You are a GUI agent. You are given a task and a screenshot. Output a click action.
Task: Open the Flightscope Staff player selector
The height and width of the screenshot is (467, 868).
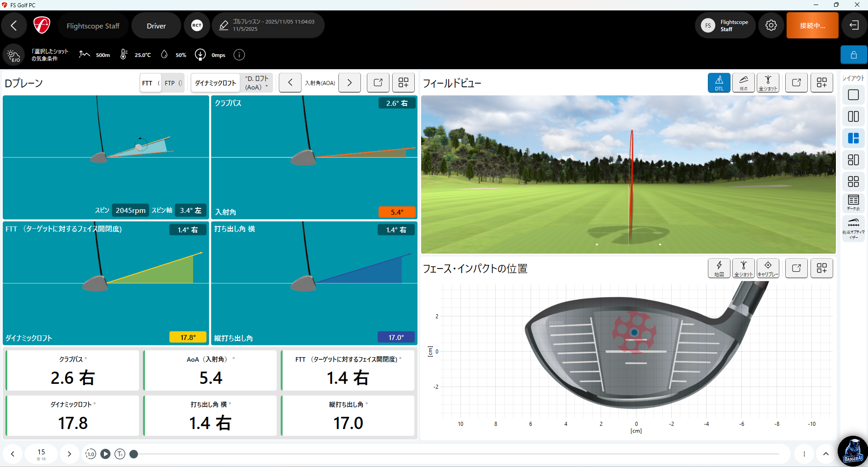point(93,26)
